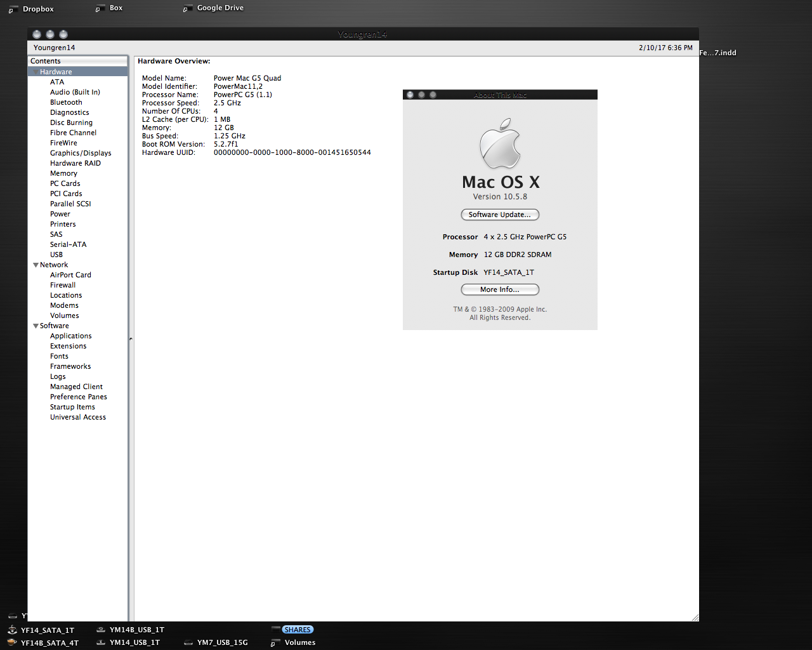The image size is (812, 650).
Task: Select Locations under Network
Action: coord(66,295)
